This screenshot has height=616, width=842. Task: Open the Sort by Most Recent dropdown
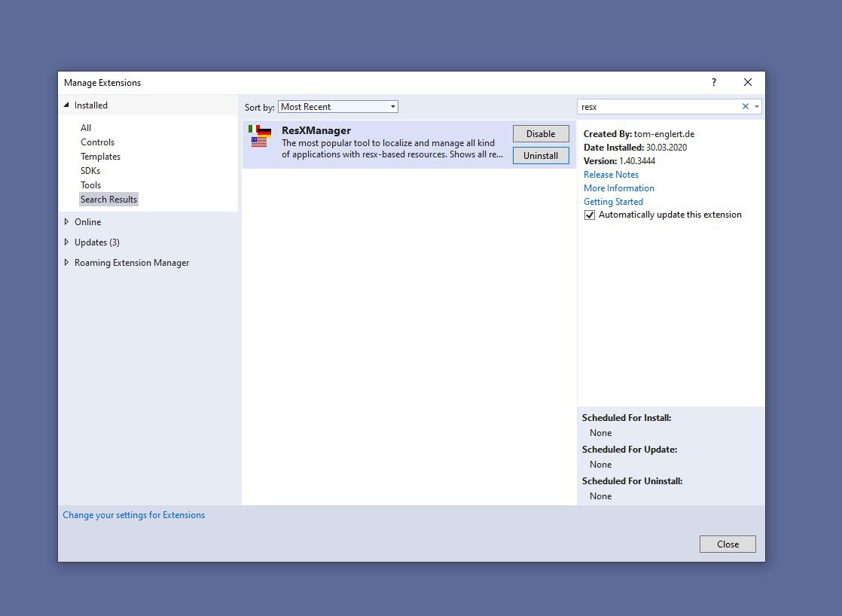pos(337,107)
